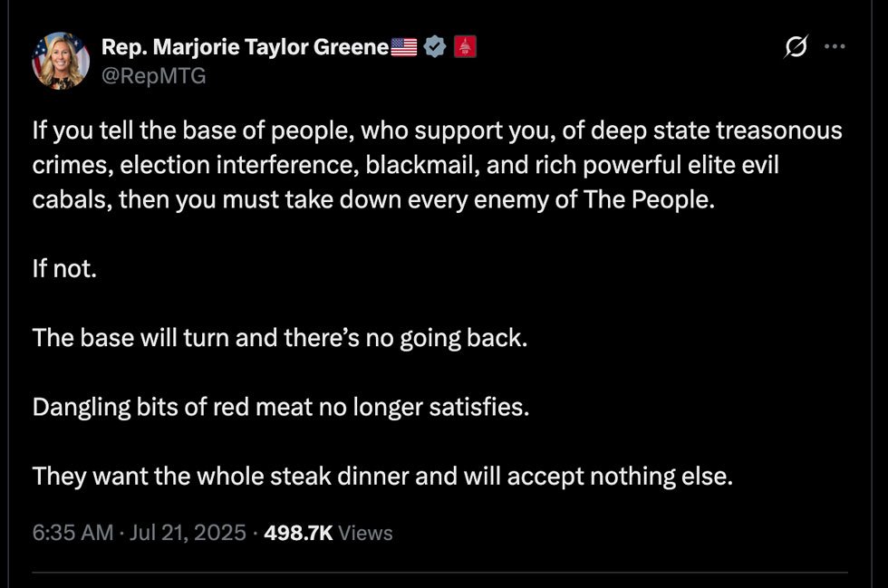This screenshot has height=588, width=888.
Task: Click the American flag emoji beside the name
Action: click(x=404, y=47)
